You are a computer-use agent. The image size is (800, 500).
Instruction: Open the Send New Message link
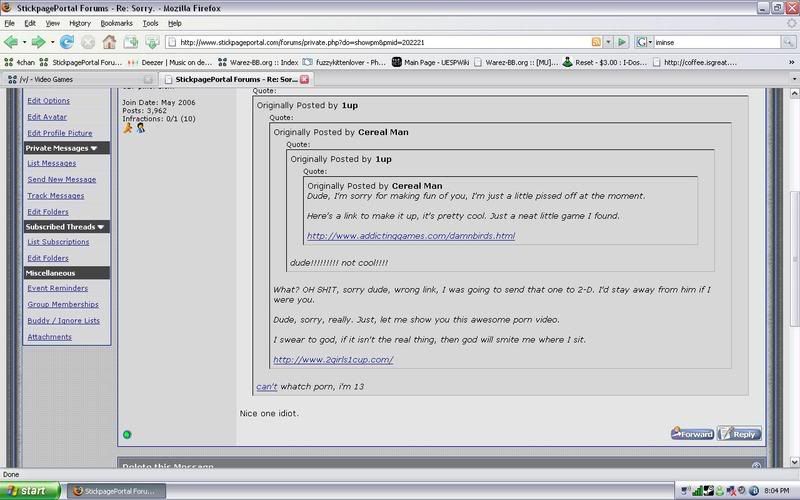(x=62, y=180)
